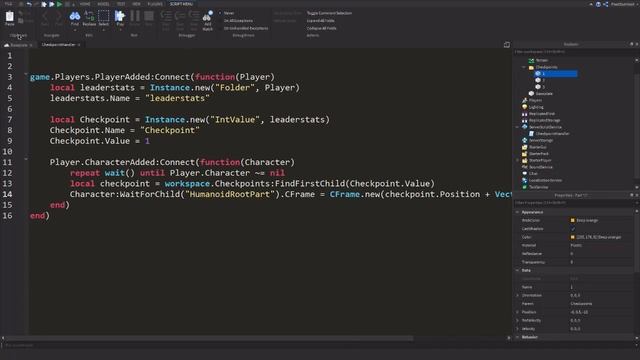
Task: Collapse the Appearance property section
Action: tap(518, 212)
